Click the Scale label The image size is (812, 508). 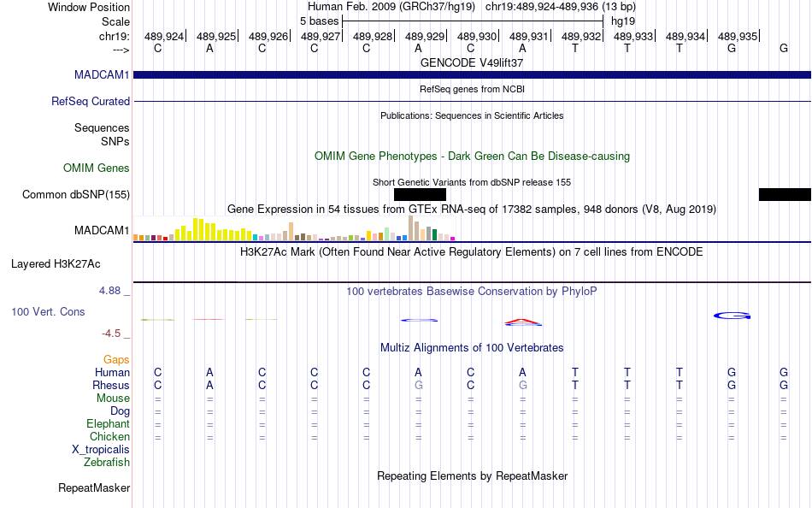click(x=115, y=21)
